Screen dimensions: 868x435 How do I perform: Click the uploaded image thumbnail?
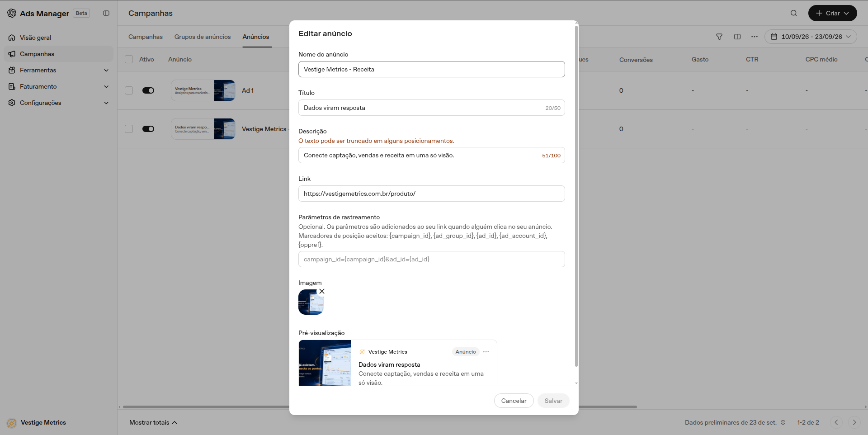[x=311, y=302]
